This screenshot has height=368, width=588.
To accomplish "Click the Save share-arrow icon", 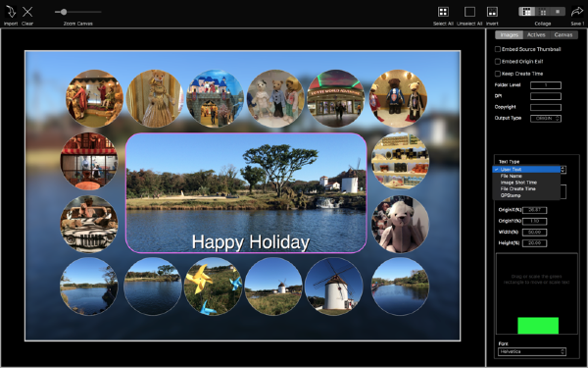I will pyautogui.click(x=577, y=12).
